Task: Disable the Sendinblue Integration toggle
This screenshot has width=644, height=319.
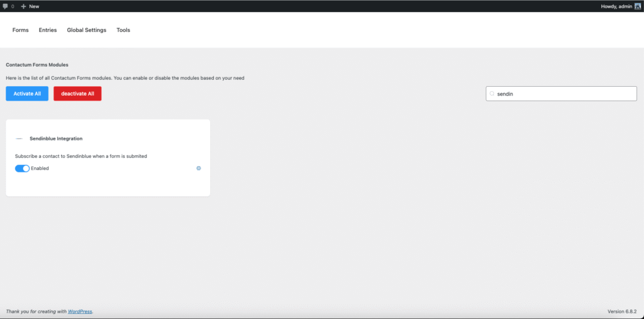Action: tap(22, 168)
